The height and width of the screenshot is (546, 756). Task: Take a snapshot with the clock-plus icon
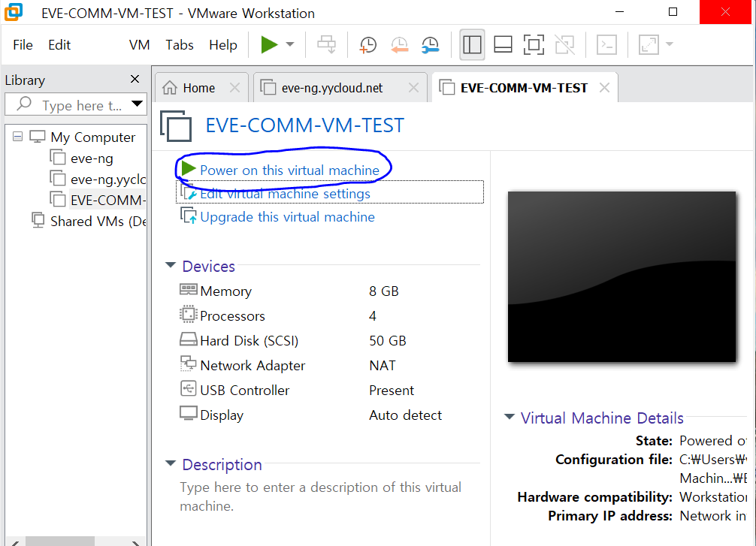pyautogui.click(x=368, y=45)
